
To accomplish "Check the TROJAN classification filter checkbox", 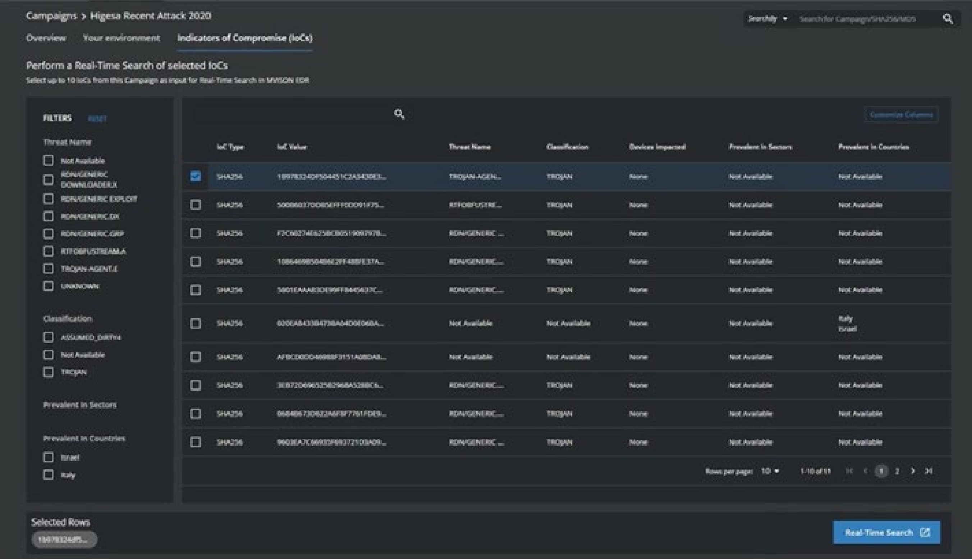I will pos(48,372).
